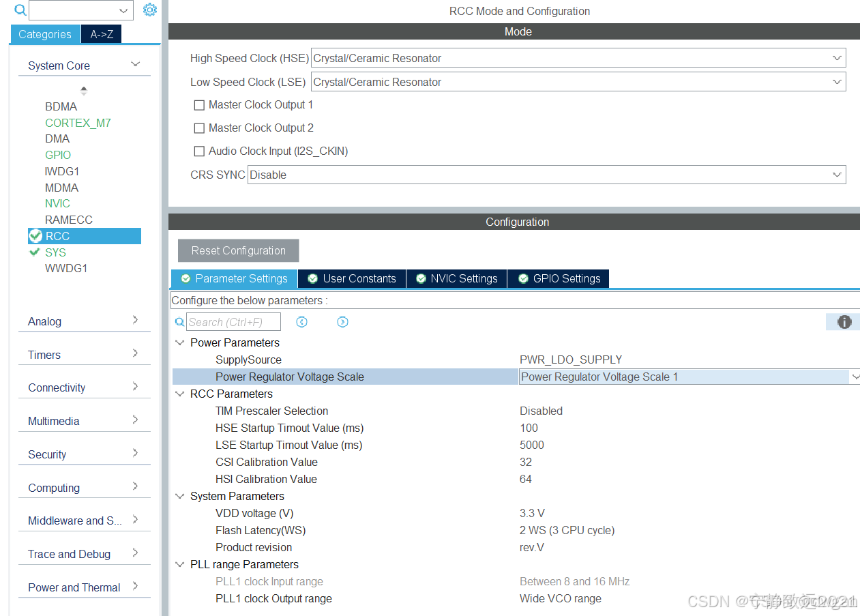The height and width of the screenshot is (616, 860).
Task: Click CSI Calibration Value 32
Action: (526, 462)
